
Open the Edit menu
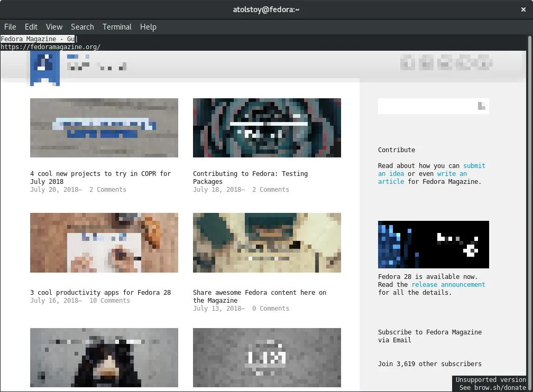click(x=31, y=27)
